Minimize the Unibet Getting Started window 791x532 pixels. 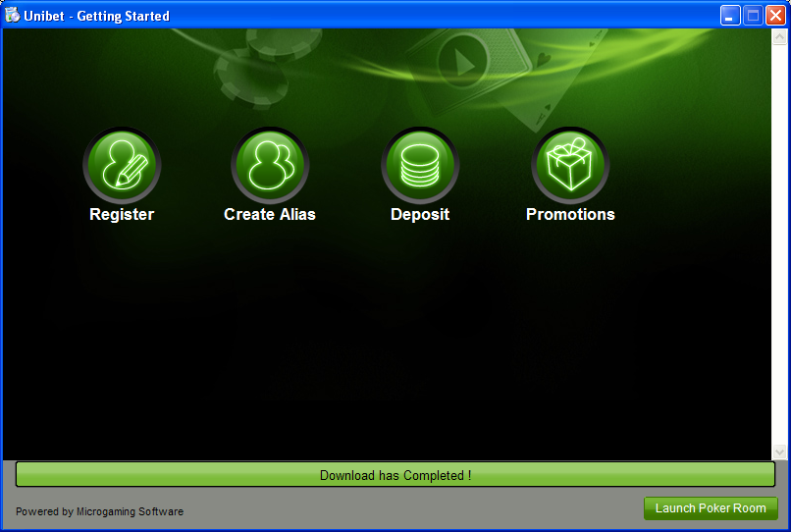tap(729, 15)
